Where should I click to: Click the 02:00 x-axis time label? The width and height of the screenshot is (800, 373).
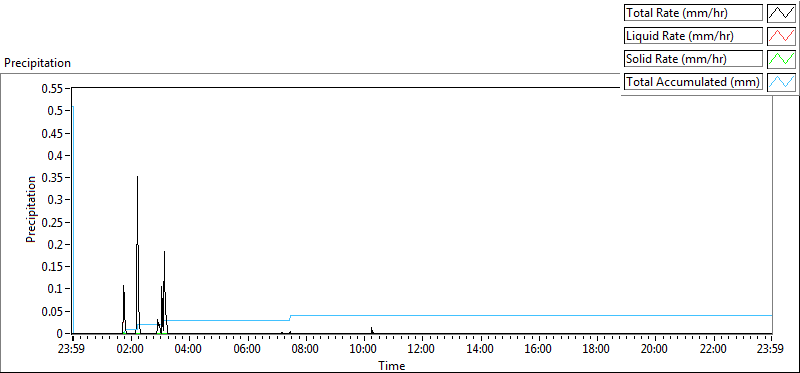[x=130, y=350]
